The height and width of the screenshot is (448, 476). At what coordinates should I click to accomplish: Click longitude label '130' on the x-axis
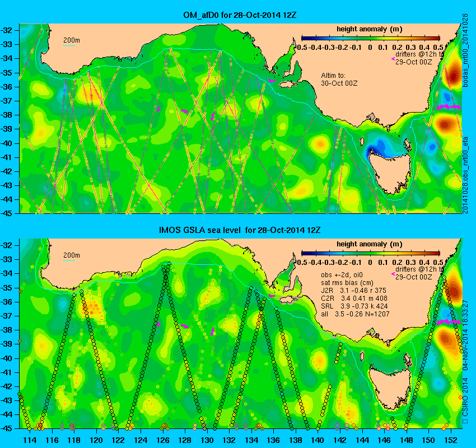[207, 440]
